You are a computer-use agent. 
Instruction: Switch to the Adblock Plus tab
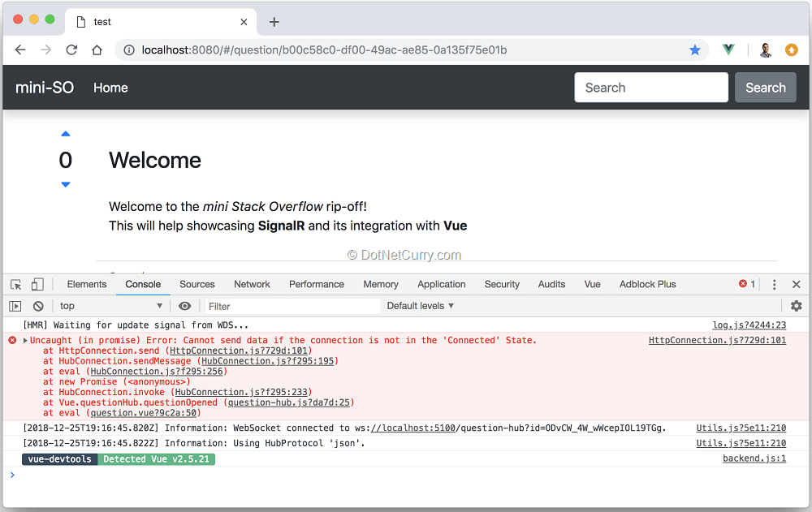click(648, 284)
